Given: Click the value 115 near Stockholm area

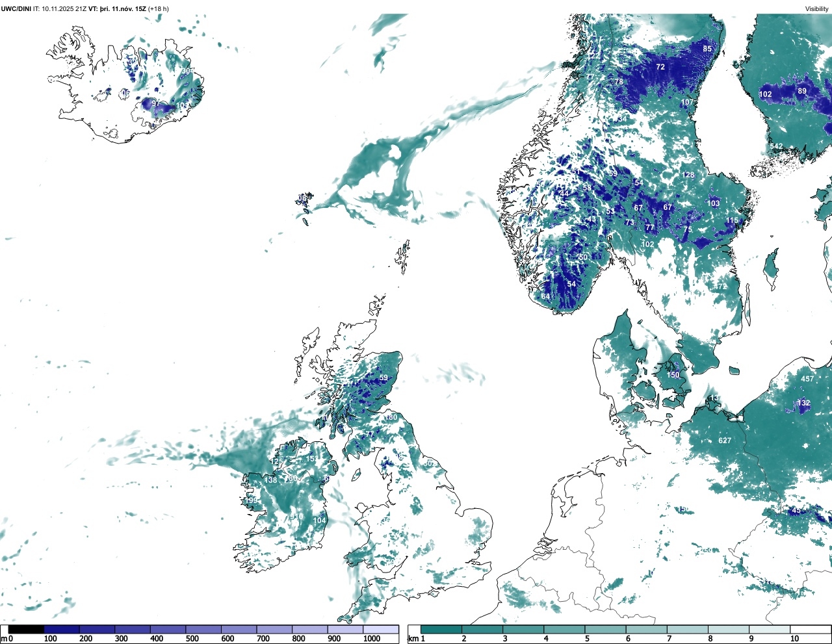Looking at the screenshot, I should (733, 220).
